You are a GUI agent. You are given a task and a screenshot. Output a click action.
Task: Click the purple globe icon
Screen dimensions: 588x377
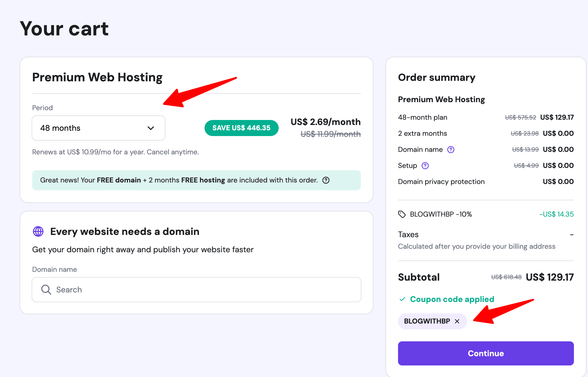pos(38,231)
